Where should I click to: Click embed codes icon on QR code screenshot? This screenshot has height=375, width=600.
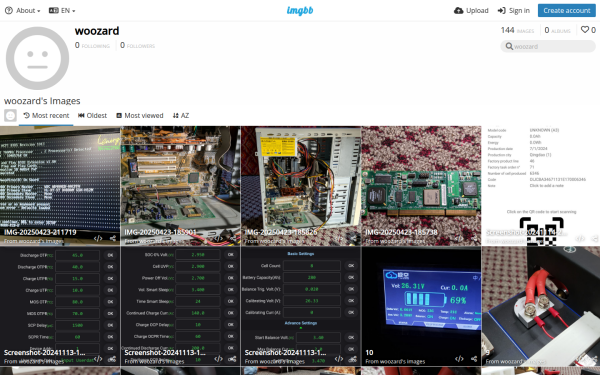tap(580, 238)
